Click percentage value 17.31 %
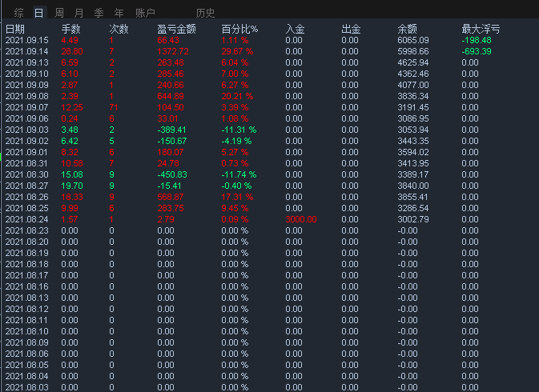Viewport: 539px width, 392px height. (237, 197)
